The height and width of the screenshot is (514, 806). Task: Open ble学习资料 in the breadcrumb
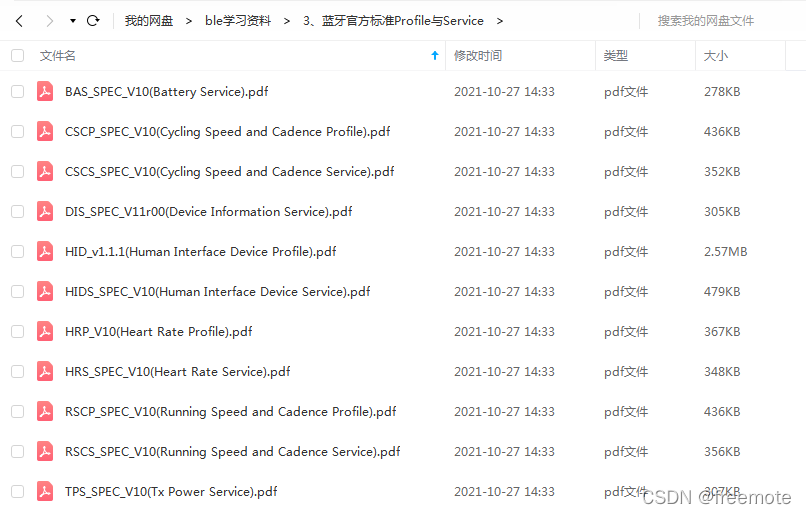tap(237, 21)
